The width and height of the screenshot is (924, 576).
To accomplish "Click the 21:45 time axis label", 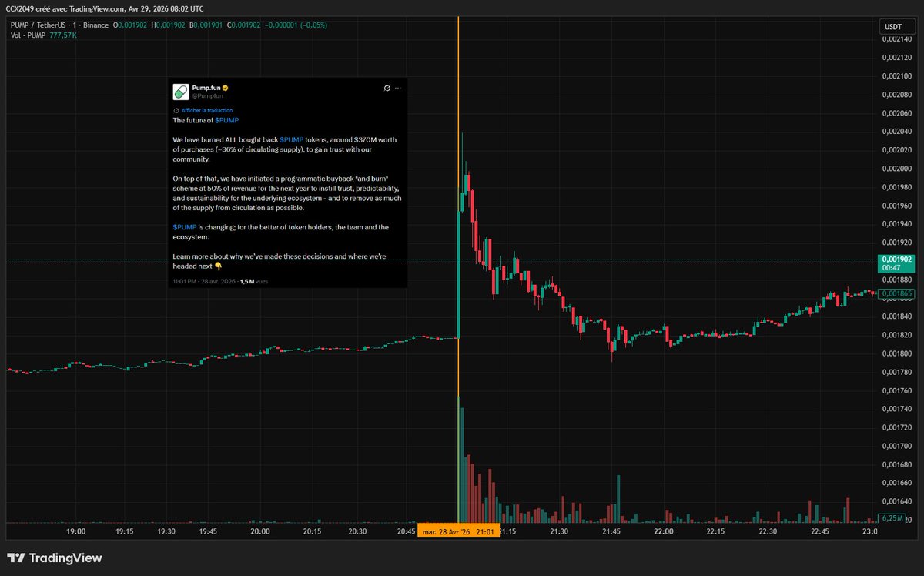I will click(x=612, y=531).
